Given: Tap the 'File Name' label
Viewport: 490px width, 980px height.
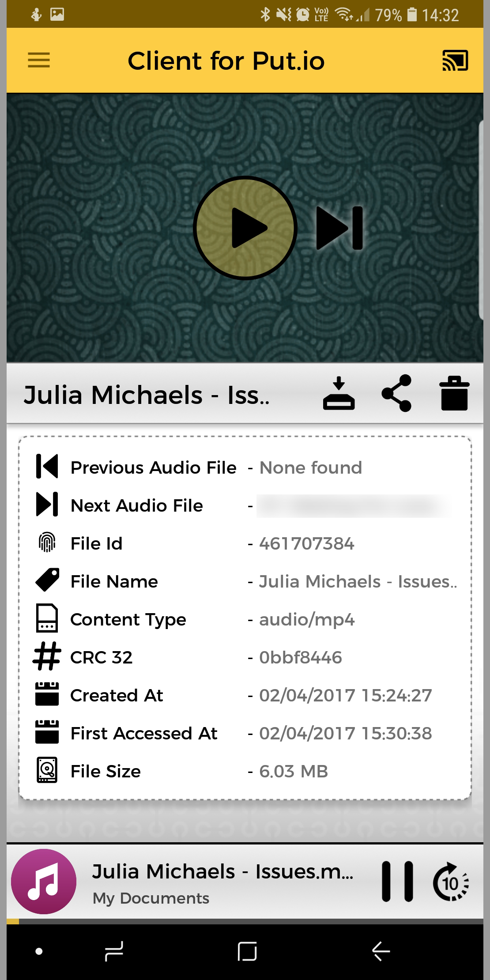Looking at the screenshot, I should [x=114, y=581].
